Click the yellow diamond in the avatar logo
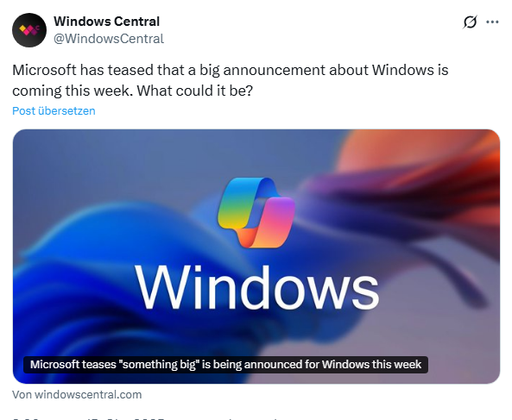The height and width of the screenshot is (420, 512). (22, 28)
